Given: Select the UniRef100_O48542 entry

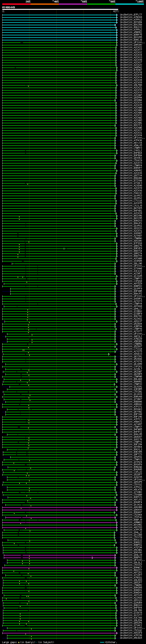Looking at the screenshot, I should click(131, 67).
